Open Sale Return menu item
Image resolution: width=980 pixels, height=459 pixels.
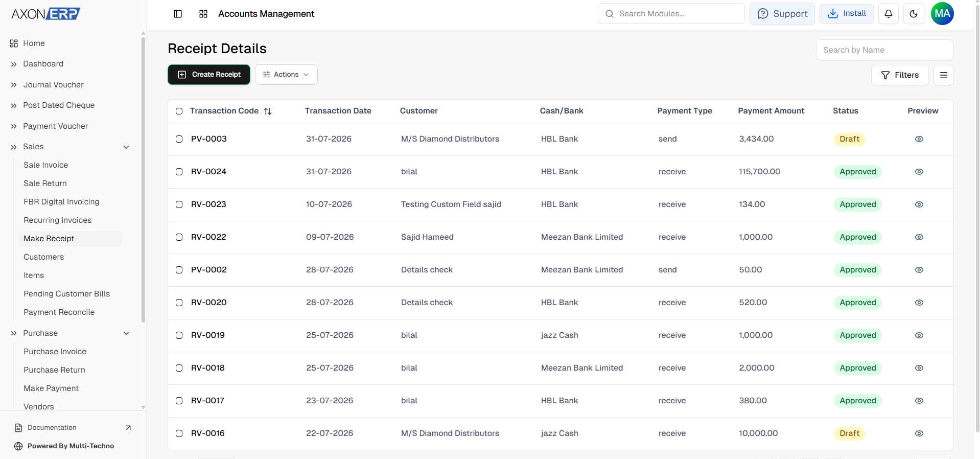pyautogui.click(x=45, y=183)
